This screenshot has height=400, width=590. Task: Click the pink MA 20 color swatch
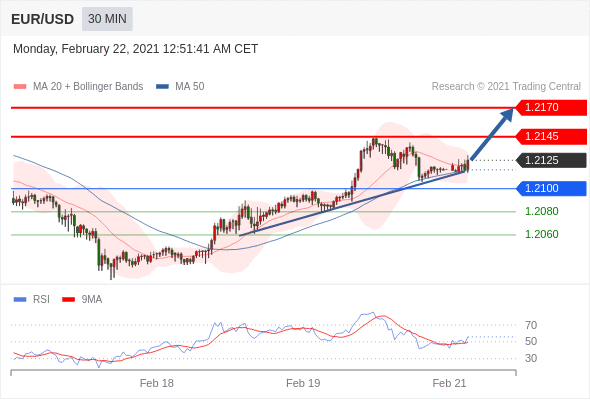[20, 87]
